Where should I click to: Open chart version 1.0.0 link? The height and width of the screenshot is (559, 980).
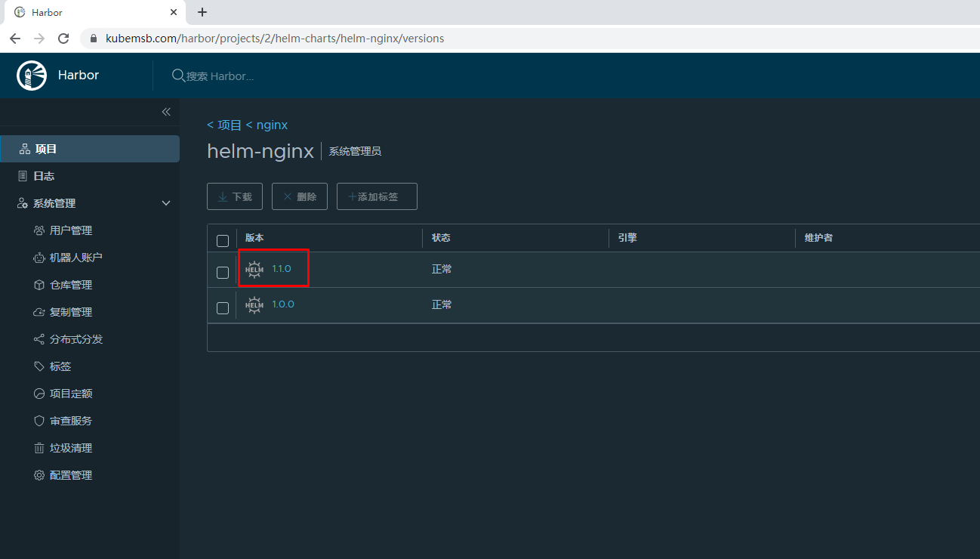[283, 304]
